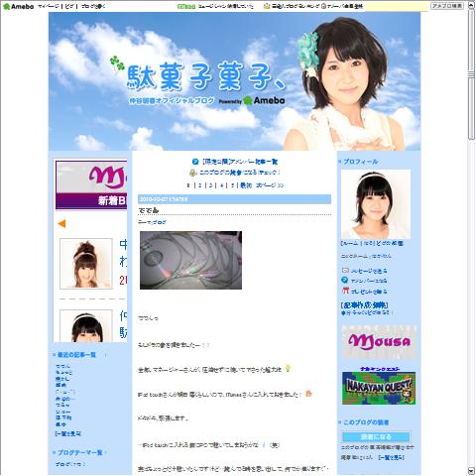The height and width of the screenshot is (476, 476).
Task: Click the scroll-down arrow of the page scrollbar
Action: pos(471,471)
